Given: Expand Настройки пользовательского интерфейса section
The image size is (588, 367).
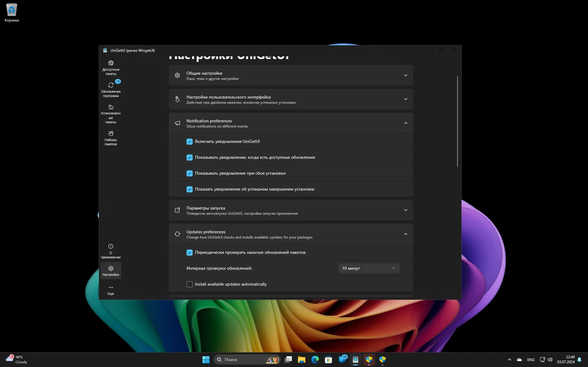Looking at the screenshot, I should [291, 99].
